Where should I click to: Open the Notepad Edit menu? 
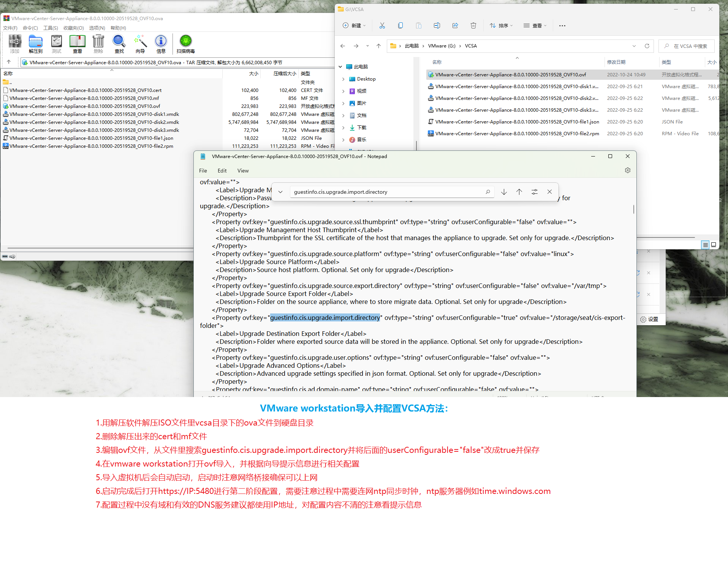coord(222,171)
